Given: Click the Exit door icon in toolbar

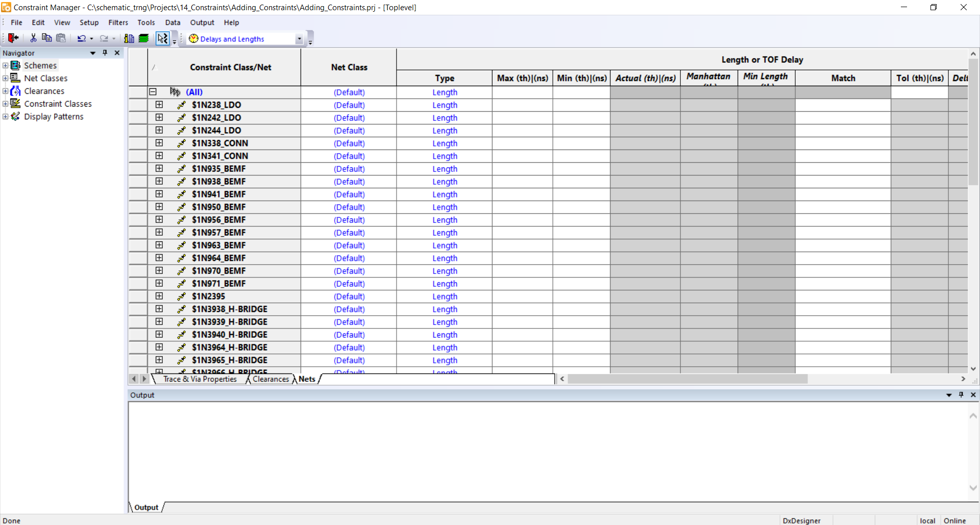Looking at the screenshot, I should click(13, 38).
